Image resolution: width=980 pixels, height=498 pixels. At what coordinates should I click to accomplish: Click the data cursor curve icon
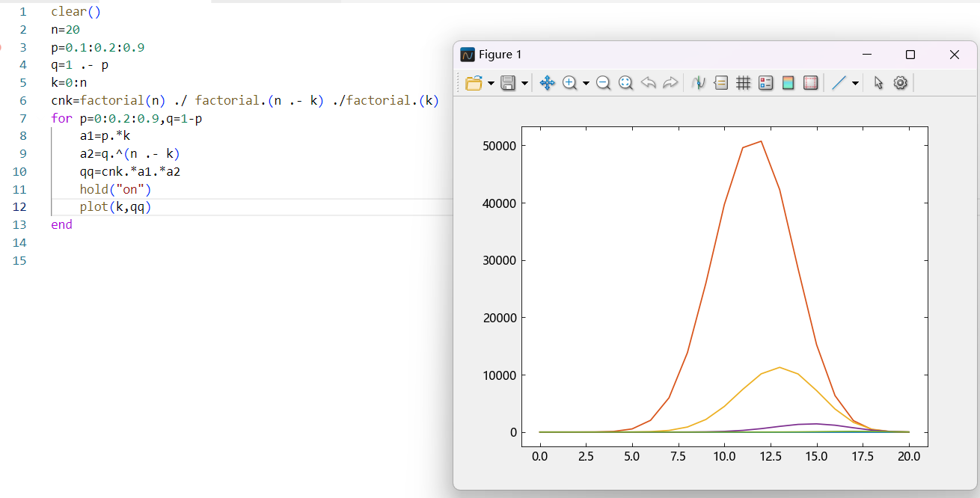[x=699, y=83]
